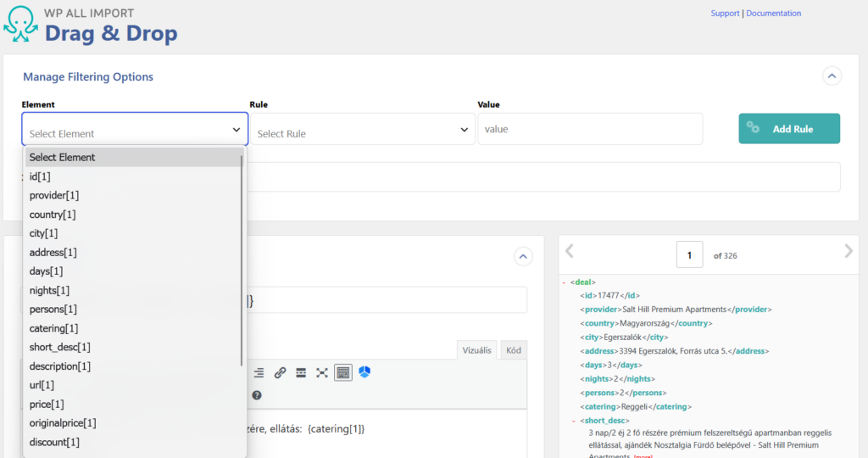The image size is (868, 458).
Task: Open the Documentation link
Action: pos(773,14)
